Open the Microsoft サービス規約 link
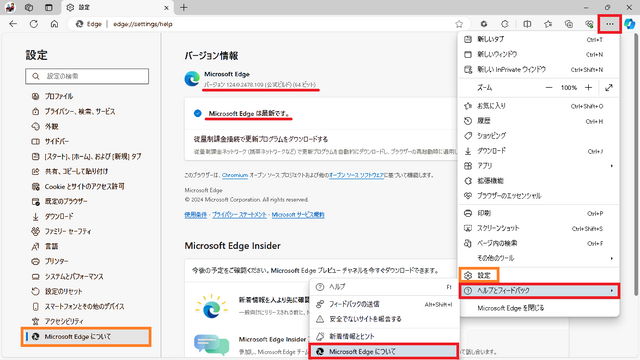The height and width of the screenshot is (360, 640). [298, 215]
